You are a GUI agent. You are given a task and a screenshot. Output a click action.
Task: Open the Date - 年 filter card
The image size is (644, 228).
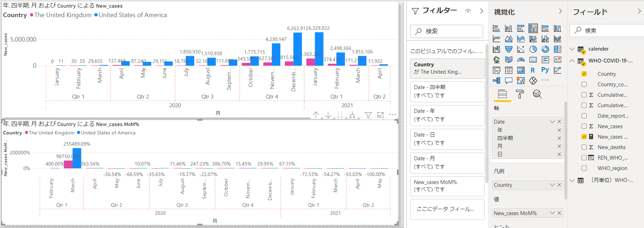[x=447, y=115]
